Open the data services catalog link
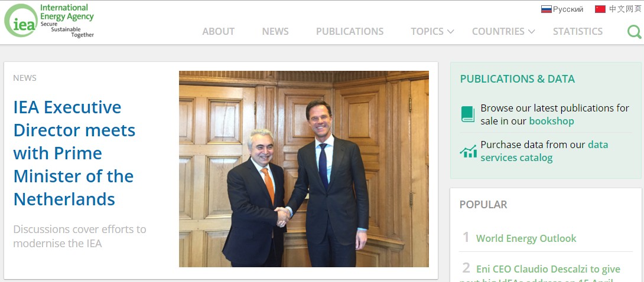Viewport: 644px width, 282px height. tap(545, 151)
